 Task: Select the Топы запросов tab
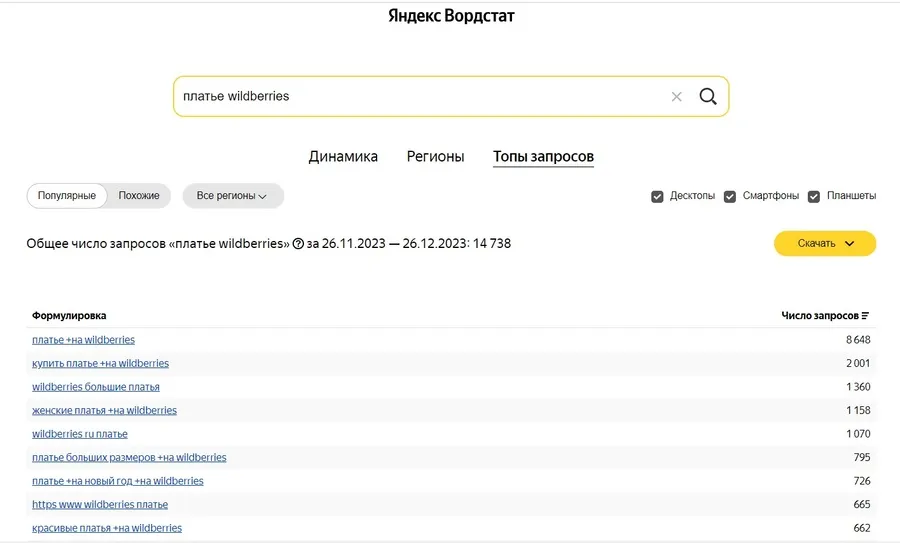click(x=543, y=157)
